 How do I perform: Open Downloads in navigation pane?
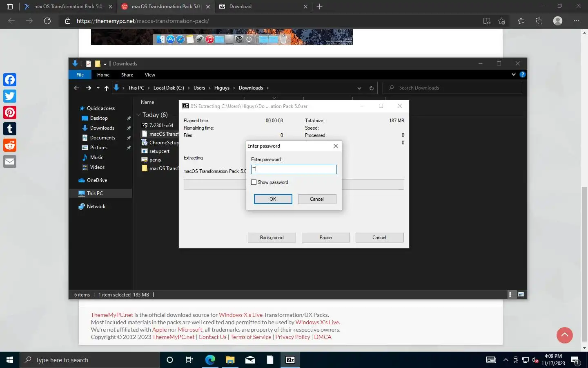coord(102,128)
